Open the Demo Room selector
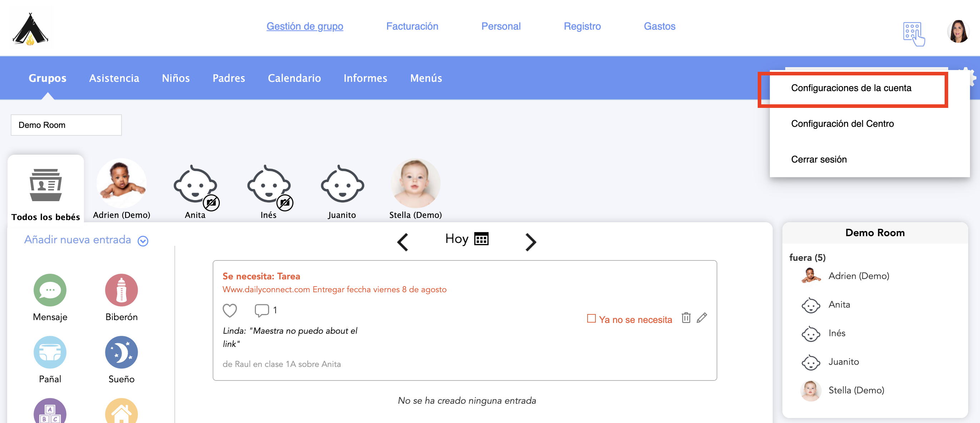Viewport: 980px width, 423px height. click(x=66, y=125)
